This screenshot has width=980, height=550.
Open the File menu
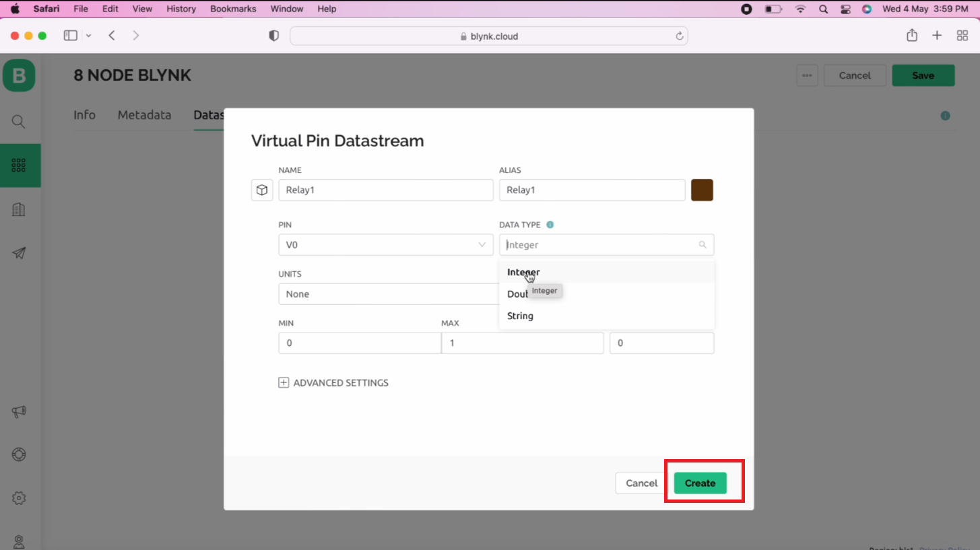click(81, 9)
